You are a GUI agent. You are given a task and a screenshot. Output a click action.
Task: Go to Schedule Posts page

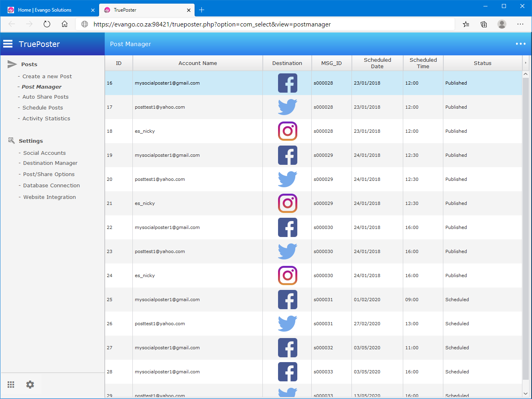point(43,107)
